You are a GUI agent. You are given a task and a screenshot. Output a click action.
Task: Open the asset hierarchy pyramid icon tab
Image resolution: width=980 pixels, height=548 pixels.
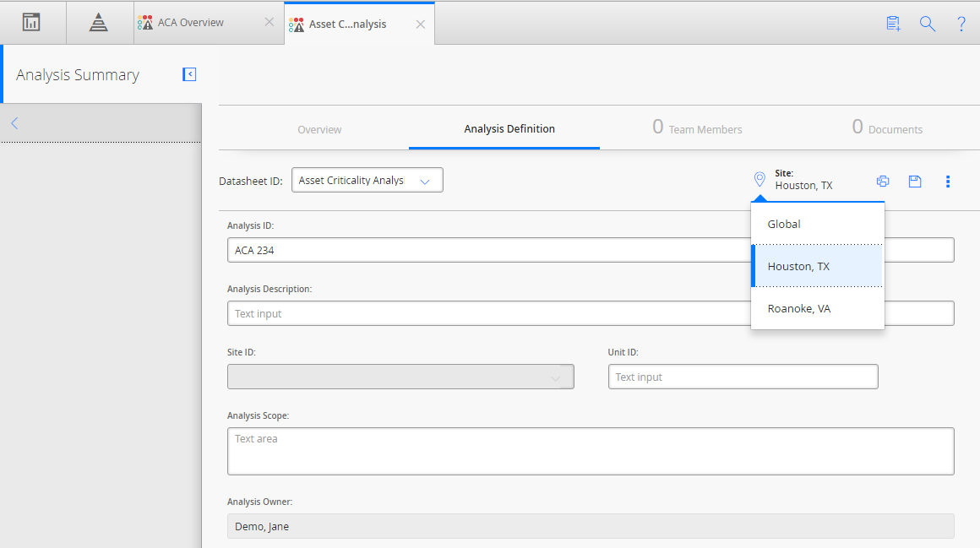click(x=98, y=23)
